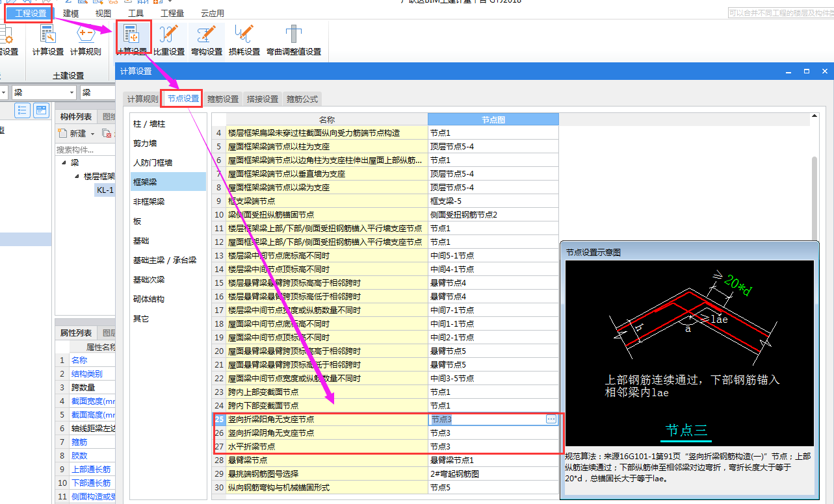Click the 节点图 column header

[493, 119]
